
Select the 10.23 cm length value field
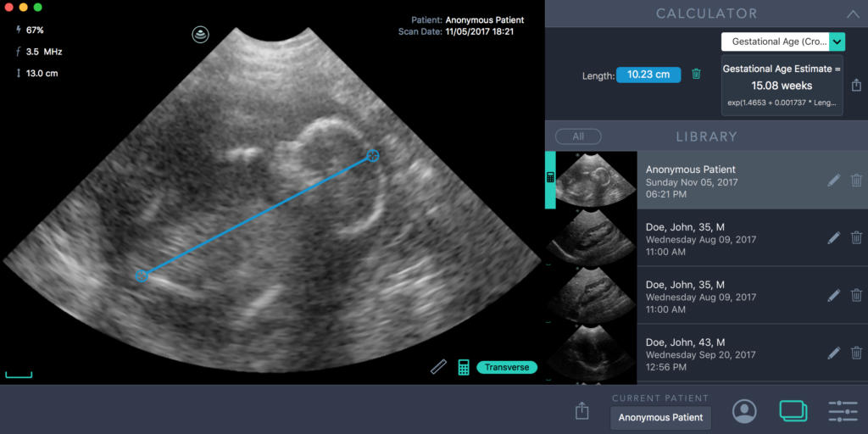pyautogui.click(x=648, y=75)
